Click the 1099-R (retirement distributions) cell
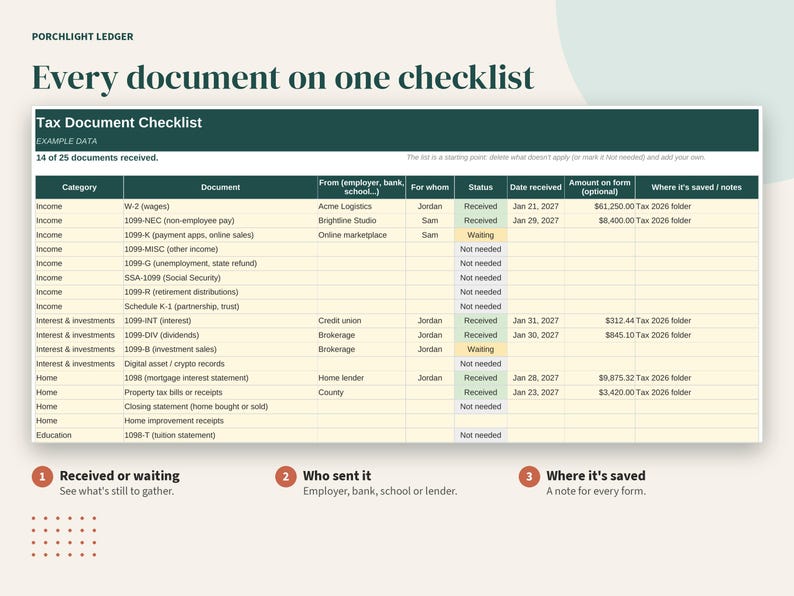Viewport: 794px width, 596px height. pyautogui.click(x=220, y=292)
